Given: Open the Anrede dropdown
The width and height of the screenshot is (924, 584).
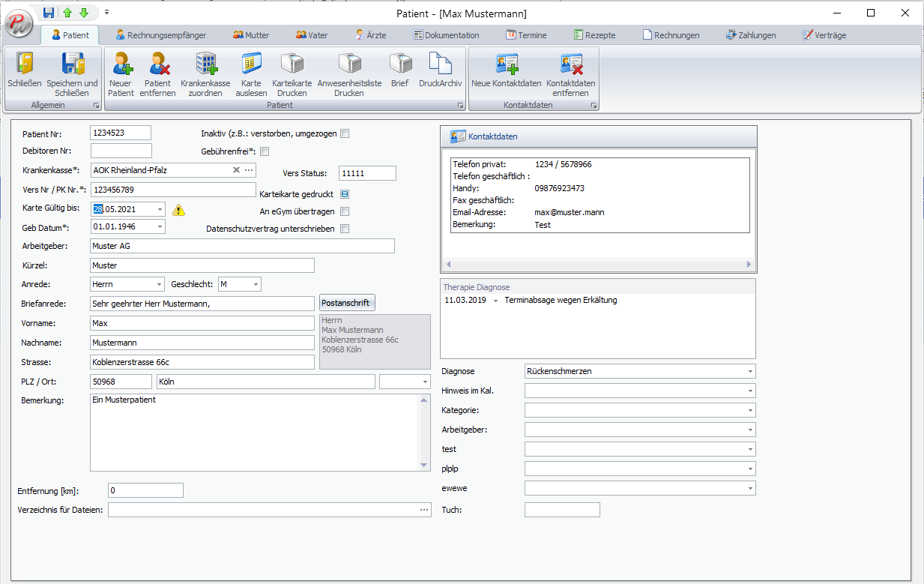Looking at the screenshot, I should pyautogui.click(x=158, y=285).
